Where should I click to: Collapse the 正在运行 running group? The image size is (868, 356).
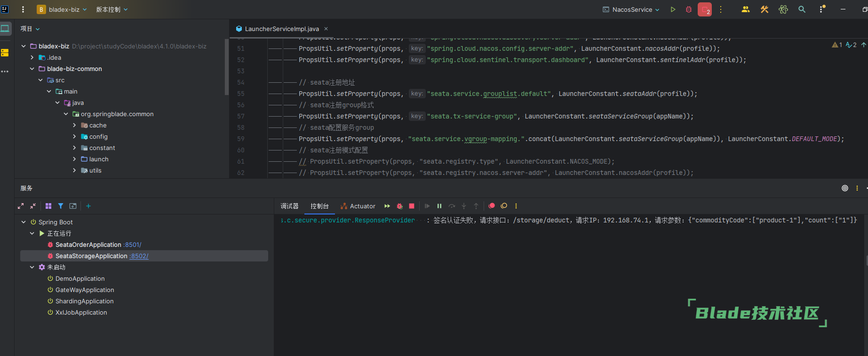[x=32, y=233]
